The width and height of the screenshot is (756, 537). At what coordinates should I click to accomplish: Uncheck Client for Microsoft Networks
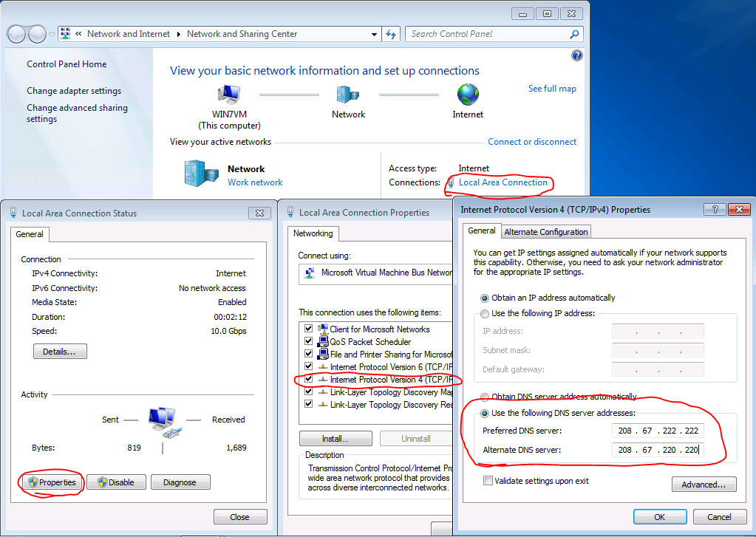coord(308,329)
